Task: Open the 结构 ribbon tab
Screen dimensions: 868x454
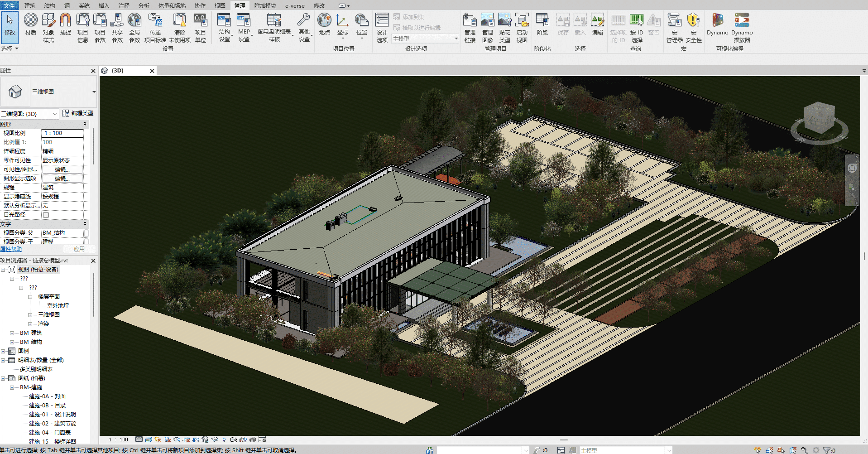Action: click(x=49, y=5)
